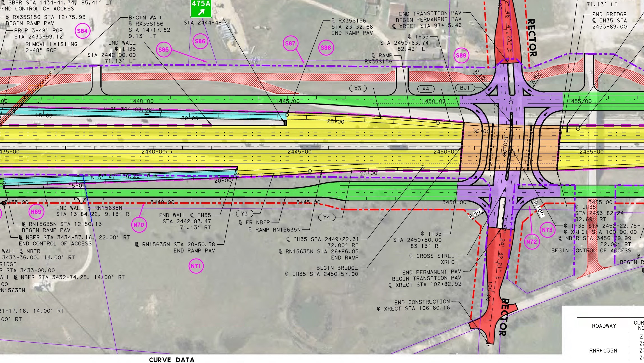
Task: Click the S85 parcel marker
Action: click(x=164, y=50)
